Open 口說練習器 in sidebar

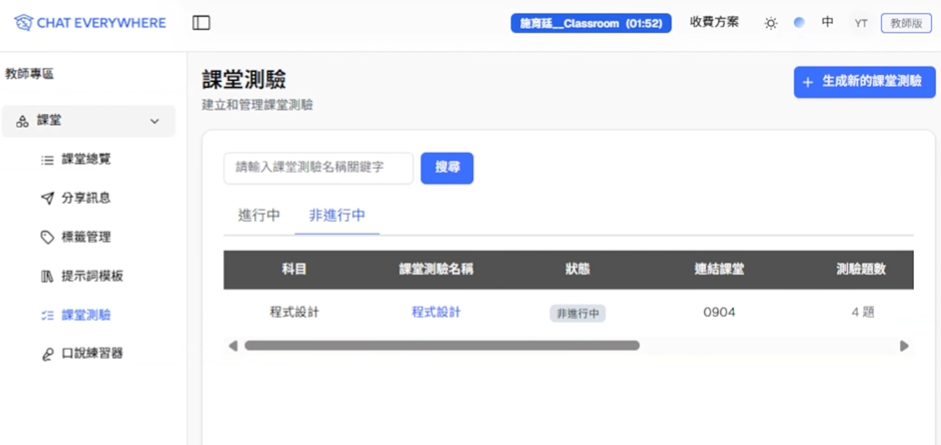92,353
